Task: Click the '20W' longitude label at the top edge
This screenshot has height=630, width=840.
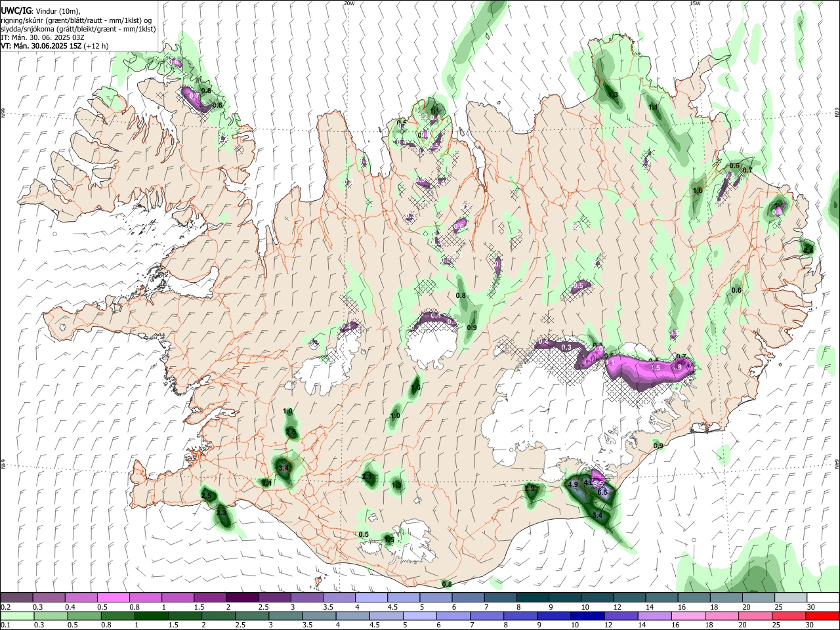Action: pyautogui.click(x=349, y=3)
